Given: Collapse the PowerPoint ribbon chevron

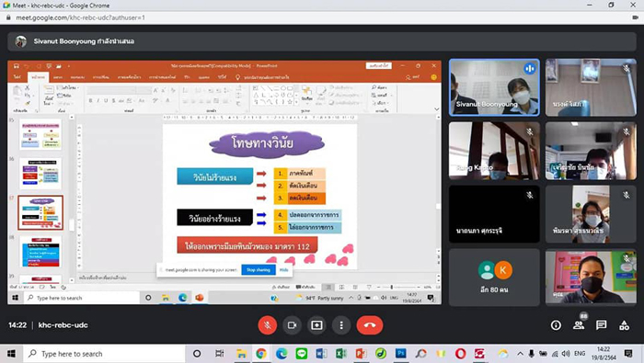Looking at the screenshot, I should click(436, 109).
